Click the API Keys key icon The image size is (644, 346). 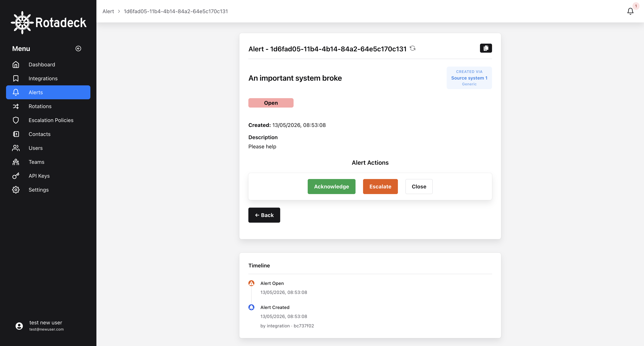pyautogui.click(x=16, y=176)
